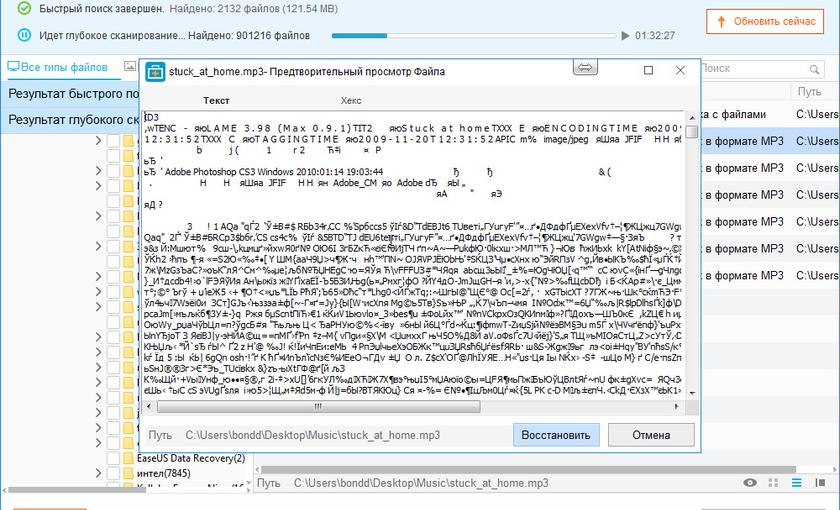Click the folder tree horizontal scrollbar

coord(76,490)
